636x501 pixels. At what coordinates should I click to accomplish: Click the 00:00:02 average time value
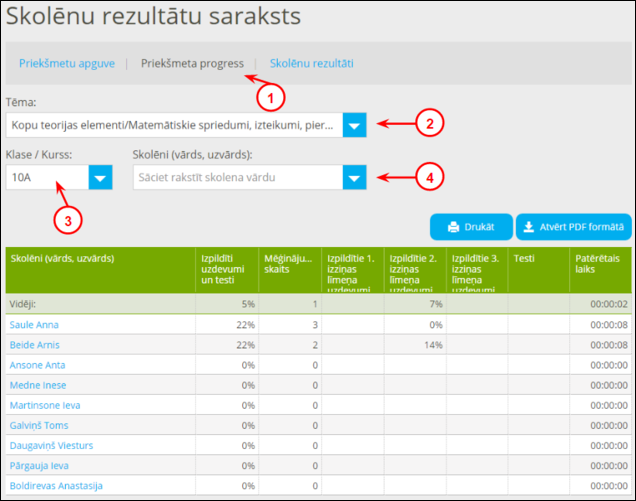tap(609, 304)
